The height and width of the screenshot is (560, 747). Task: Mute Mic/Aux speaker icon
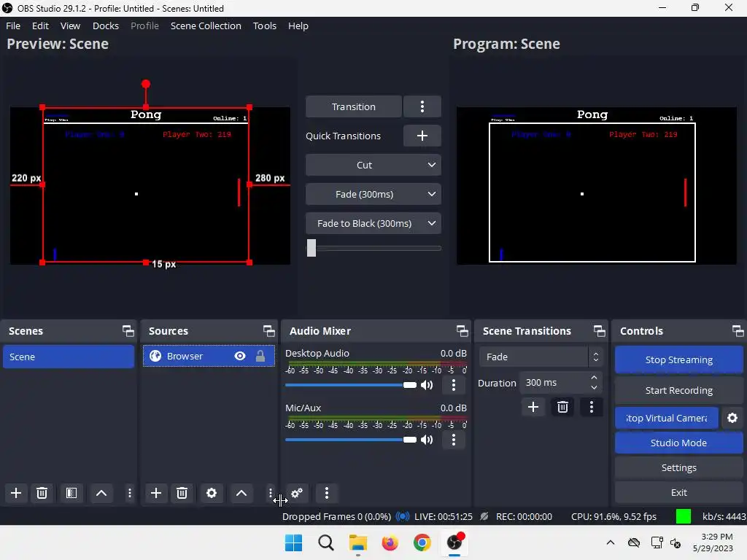[427, 440]
